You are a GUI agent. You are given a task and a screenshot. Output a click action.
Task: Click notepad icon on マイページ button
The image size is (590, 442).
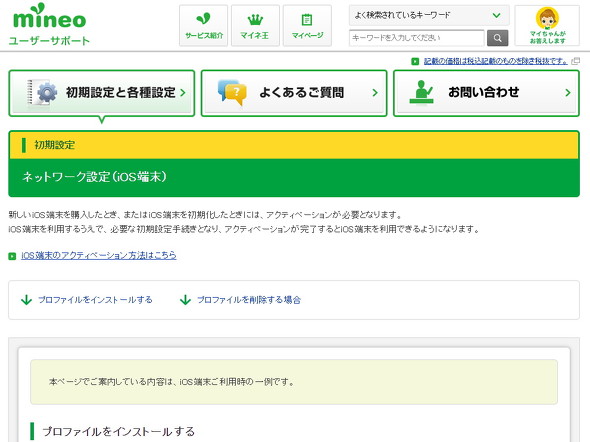tap(307, 19)
